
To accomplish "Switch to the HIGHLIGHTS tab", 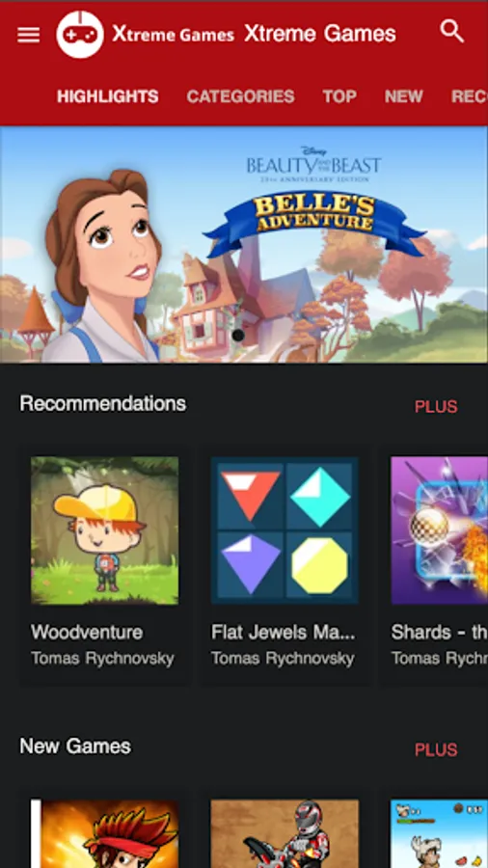I will (x=108, y=96).
